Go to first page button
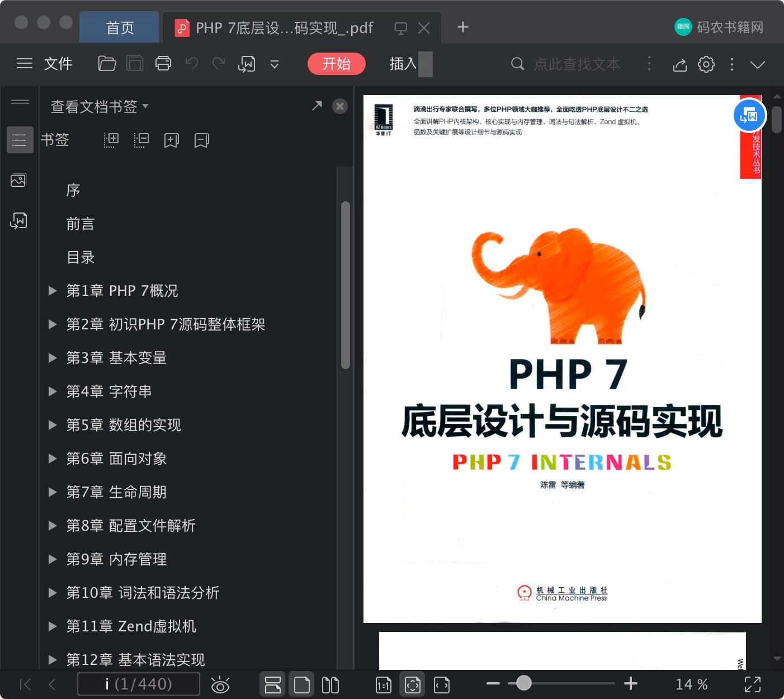 pyautogui.click(x=25, y=684)
